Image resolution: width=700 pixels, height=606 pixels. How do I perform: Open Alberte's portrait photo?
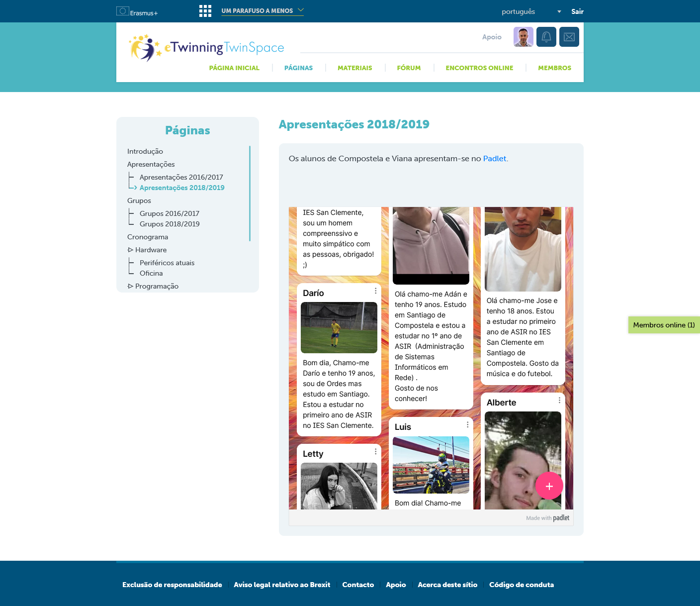(x=523, y=460)
